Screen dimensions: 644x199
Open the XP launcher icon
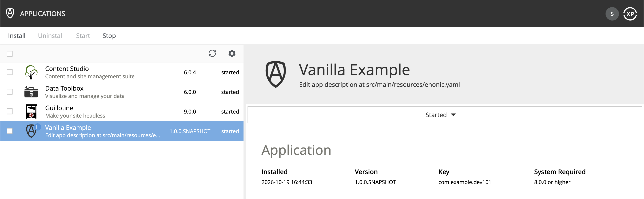click(x=630, y=14)
